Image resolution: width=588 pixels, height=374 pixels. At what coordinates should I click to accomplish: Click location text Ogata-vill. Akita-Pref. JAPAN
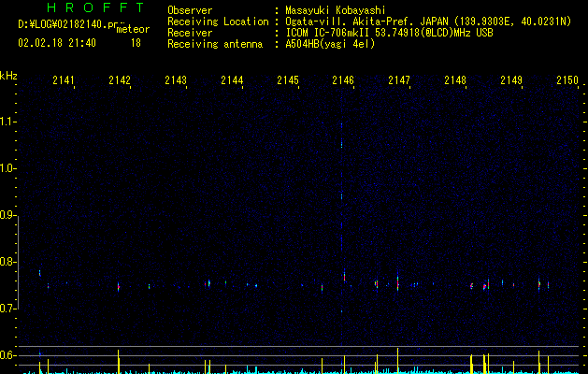368,22
